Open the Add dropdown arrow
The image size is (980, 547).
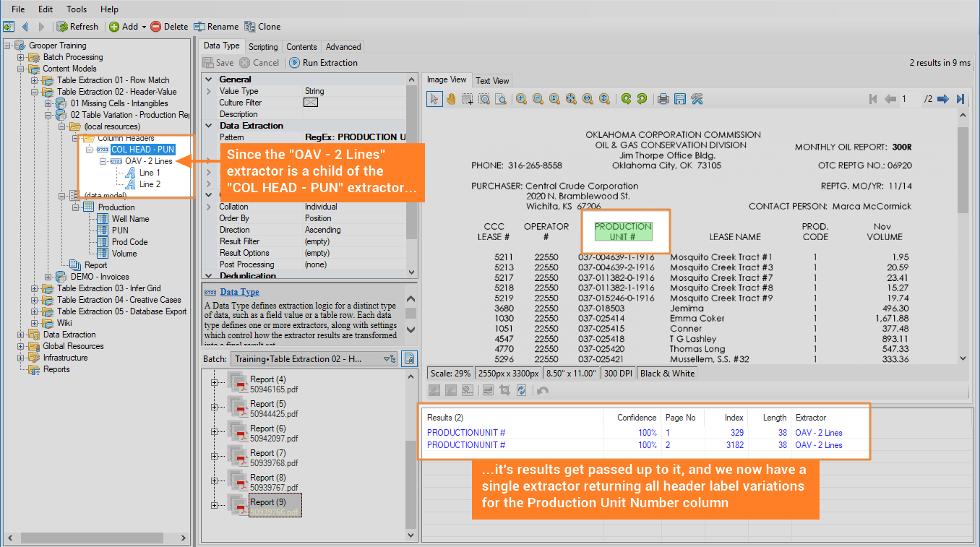point(144,27)
